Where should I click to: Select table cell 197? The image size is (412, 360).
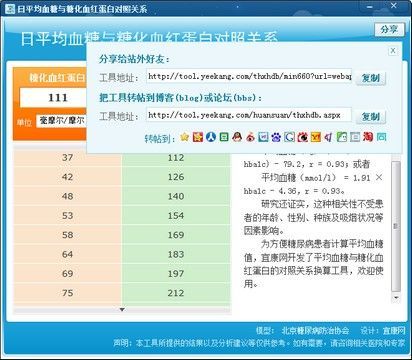pos(176,273)
